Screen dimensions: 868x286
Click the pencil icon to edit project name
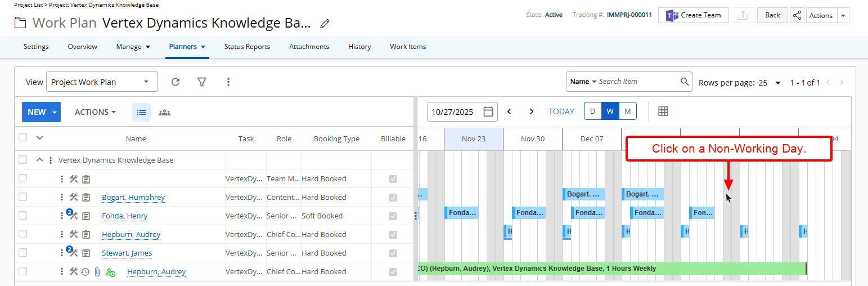pos(325,24)
